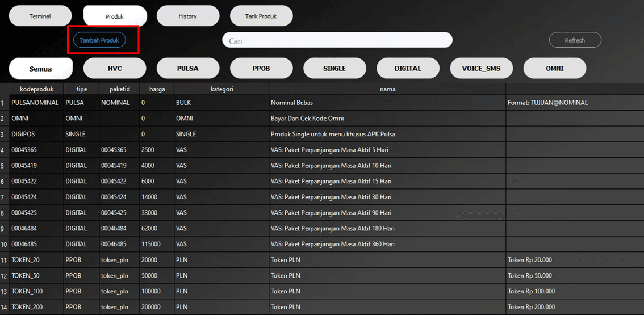
Task: Click the Tambah Produk button
Action: [99, 40]
